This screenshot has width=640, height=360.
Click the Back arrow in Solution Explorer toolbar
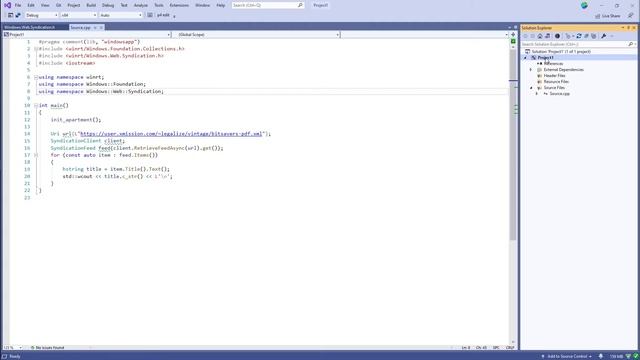pos(525,36)
